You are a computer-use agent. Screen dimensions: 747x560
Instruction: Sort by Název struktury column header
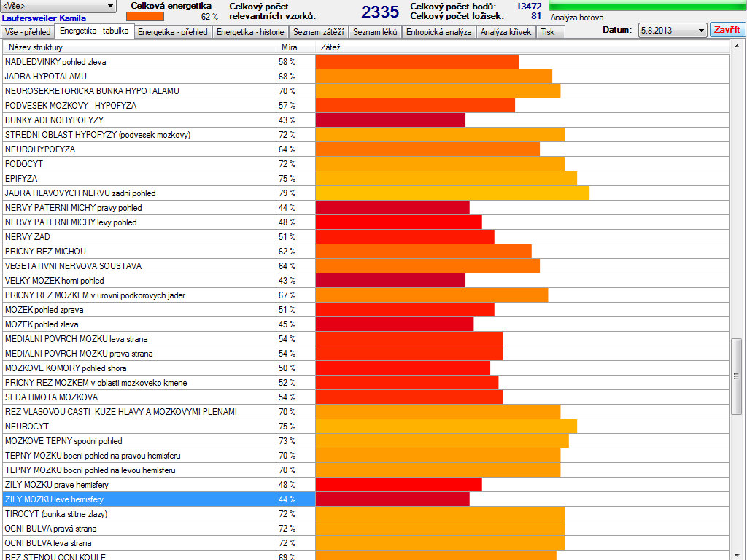coord(139,47)
